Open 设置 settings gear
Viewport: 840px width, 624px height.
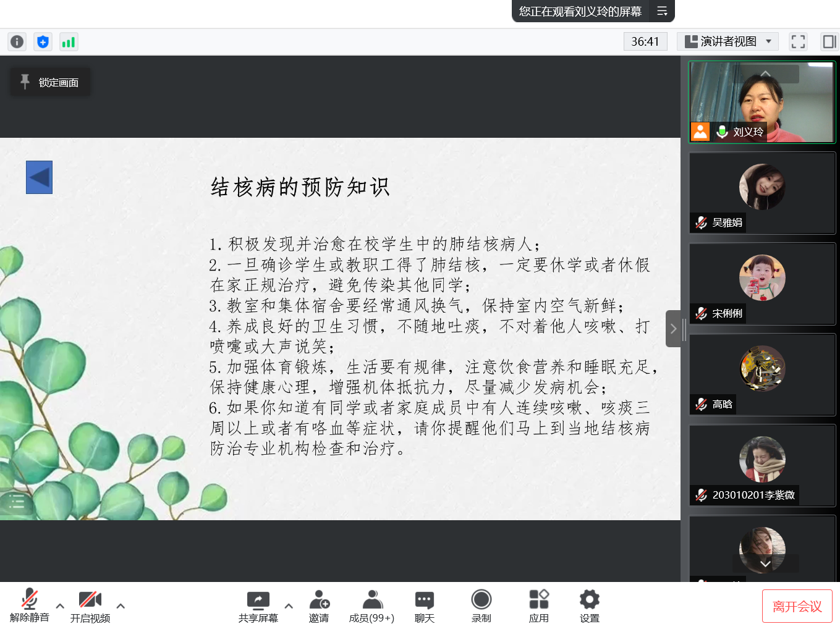(x=589, y=605)
